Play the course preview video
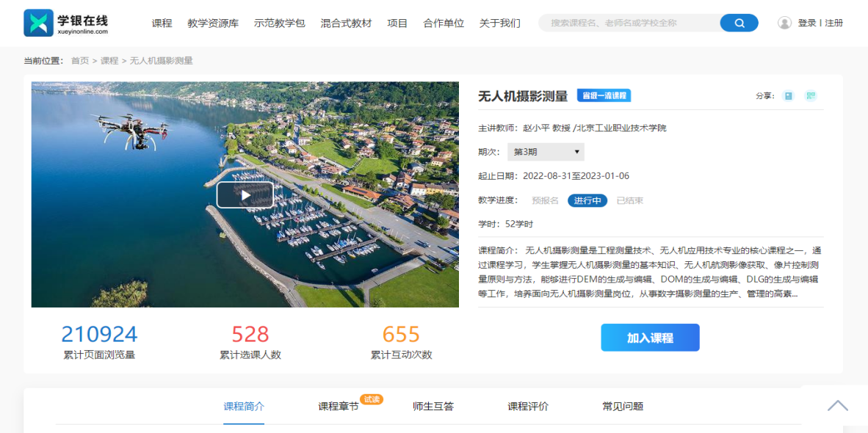The width and height of the screenshot is (868, 433). (245, 195)
